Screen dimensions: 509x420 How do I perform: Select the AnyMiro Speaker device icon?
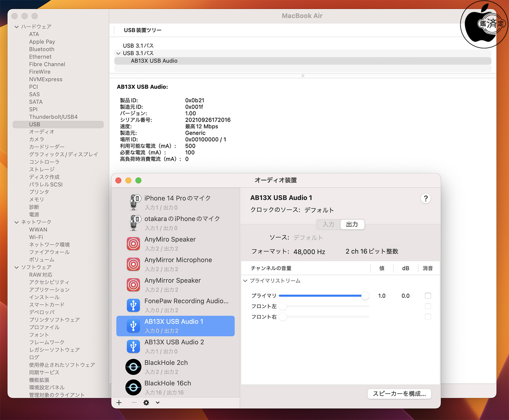tap(134, 244)
